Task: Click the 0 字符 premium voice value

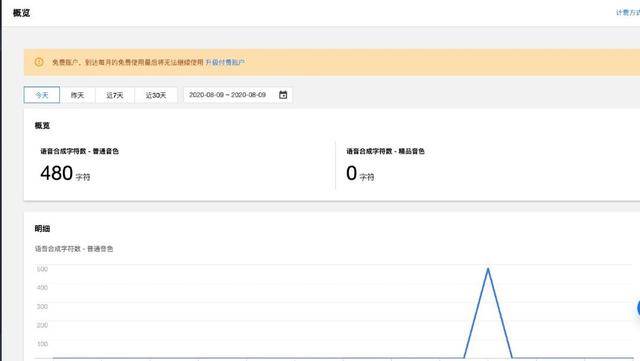Action: coord(360,173)
